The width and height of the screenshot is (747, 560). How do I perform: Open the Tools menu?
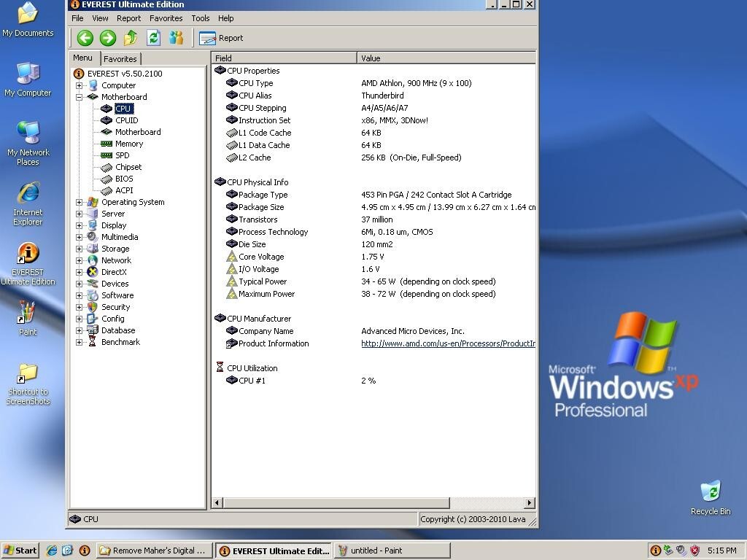(201, 18)
